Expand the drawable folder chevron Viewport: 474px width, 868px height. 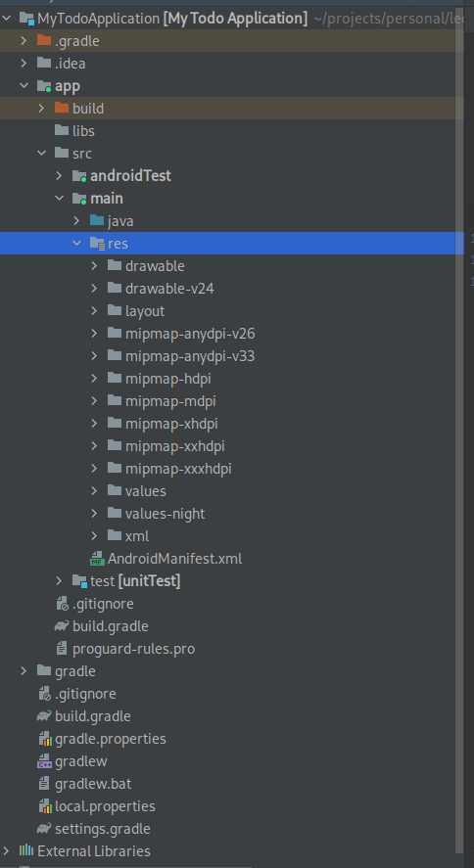(95, 266)
